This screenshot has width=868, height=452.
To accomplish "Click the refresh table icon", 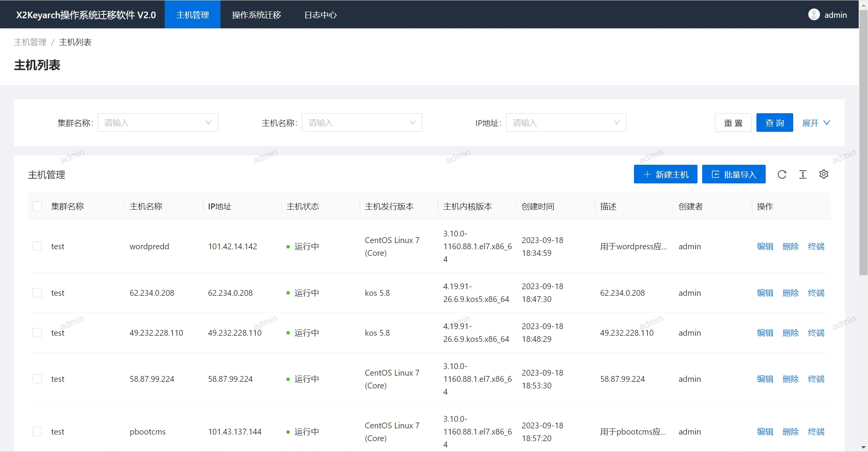I will [782, 174].
